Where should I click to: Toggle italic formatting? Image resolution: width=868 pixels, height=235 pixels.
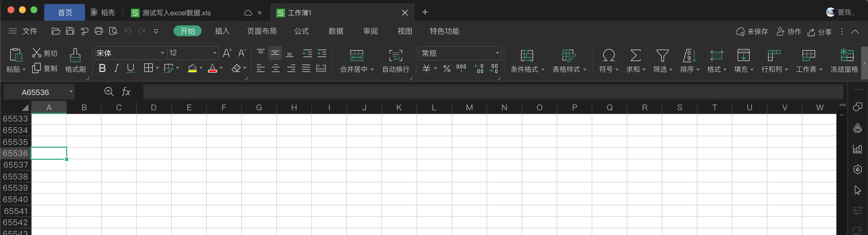(x=116, y=69)
